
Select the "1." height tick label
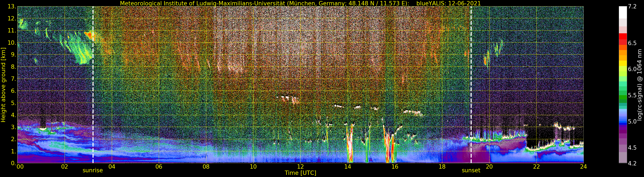14,151
